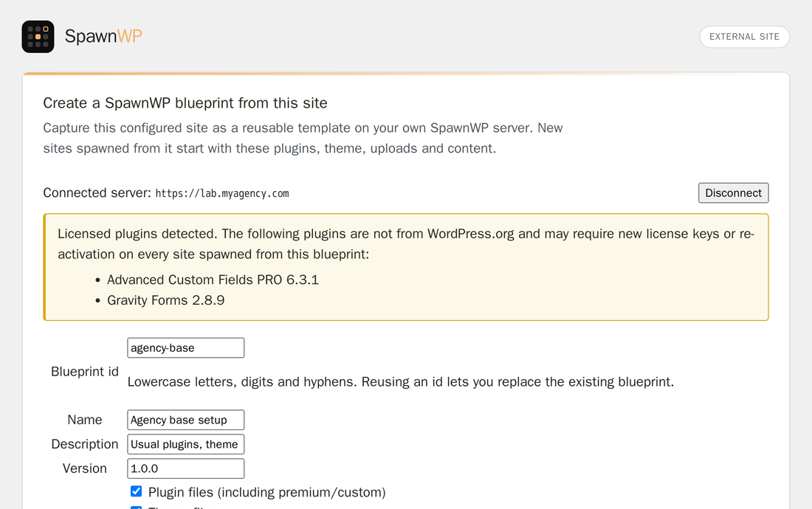Click the 'Connected server:' label

tap(97, 193)
